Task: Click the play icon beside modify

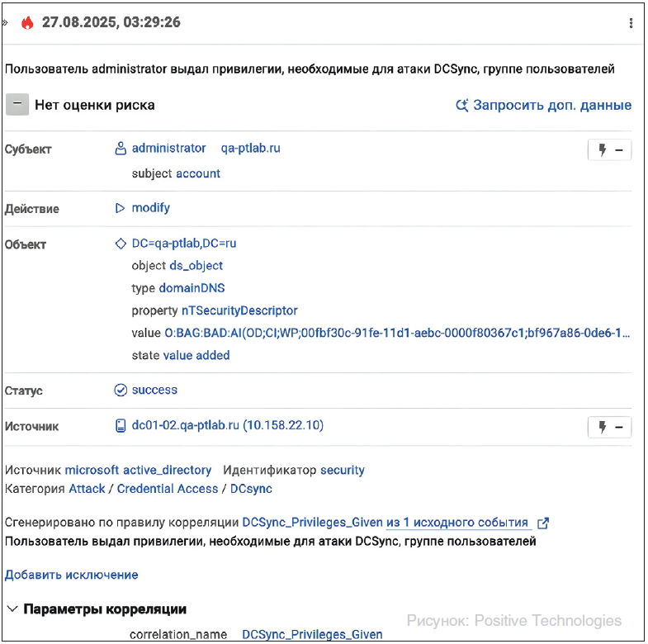Action: pos(121,208)
